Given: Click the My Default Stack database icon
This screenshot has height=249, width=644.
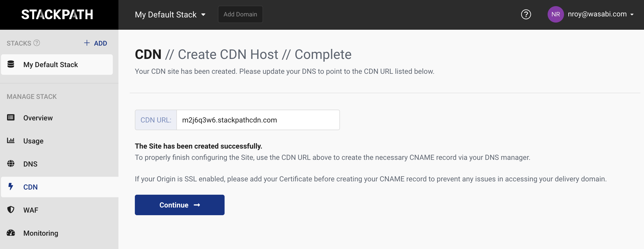Looking at the screenshot, I should tap(11, 64).
